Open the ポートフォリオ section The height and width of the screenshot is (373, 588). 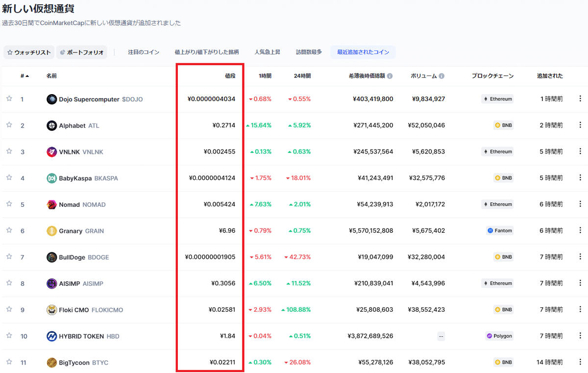[81, 51]
